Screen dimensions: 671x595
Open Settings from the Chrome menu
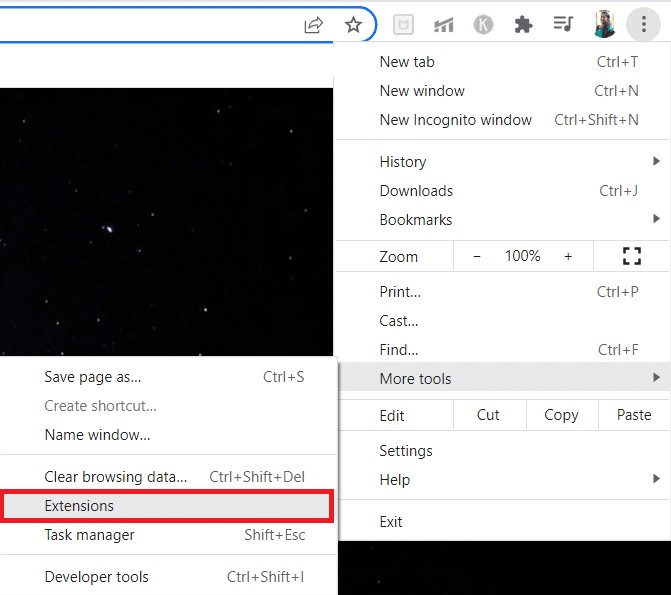(504, 451)
